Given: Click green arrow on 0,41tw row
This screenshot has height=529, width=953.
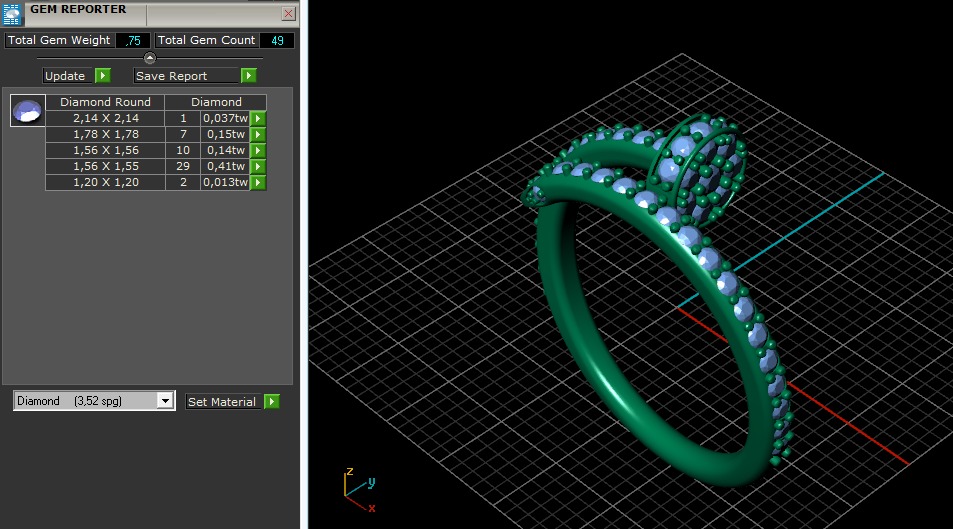Looking at the screenshot, I should pos(258,166).
